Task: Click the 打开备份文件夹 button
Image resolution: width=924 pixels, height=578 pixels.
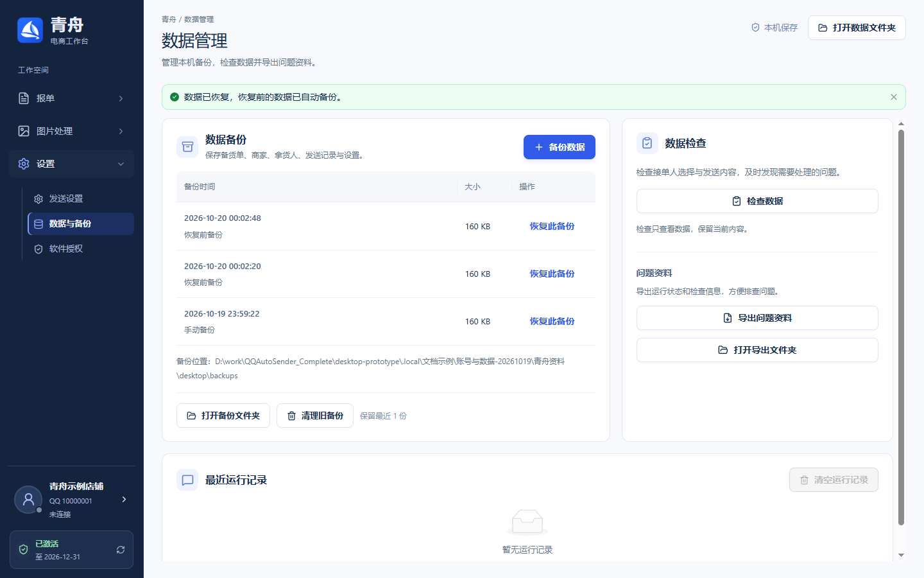Action: [x=223, y=416]
